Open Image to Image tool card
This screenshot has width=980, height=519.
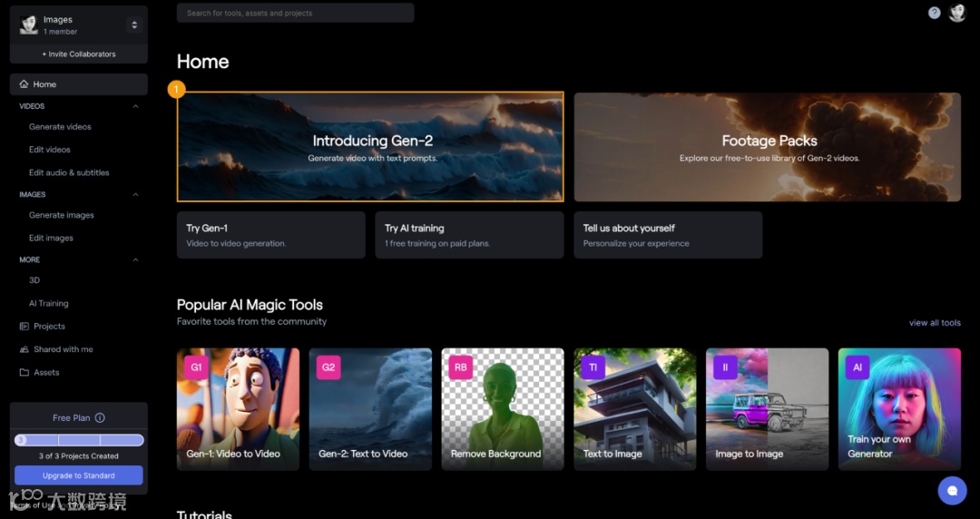click(767, 409)
